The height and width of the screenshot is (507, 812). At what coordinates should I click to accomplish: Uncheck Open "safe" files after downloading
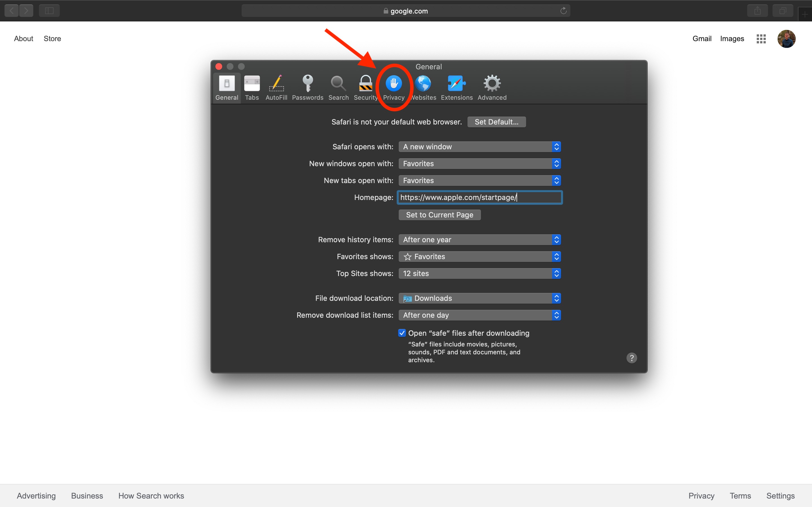(402, 333)
